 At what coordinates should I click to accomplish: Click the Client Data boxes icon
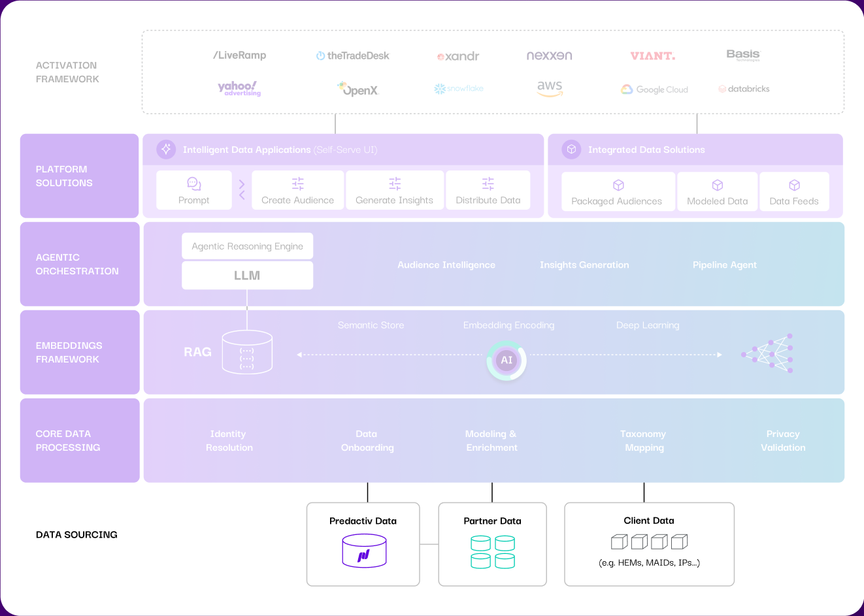click(649, 542)
